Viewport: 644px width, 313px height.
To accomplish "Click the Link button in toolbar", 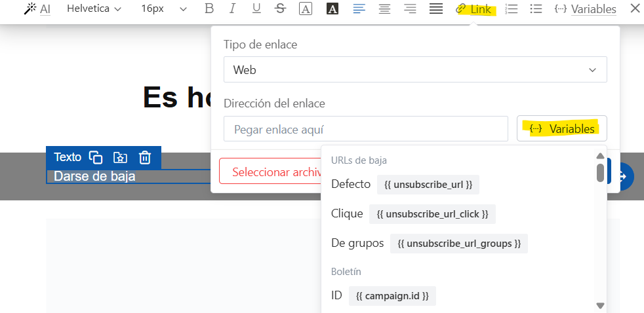I will 474,9.
